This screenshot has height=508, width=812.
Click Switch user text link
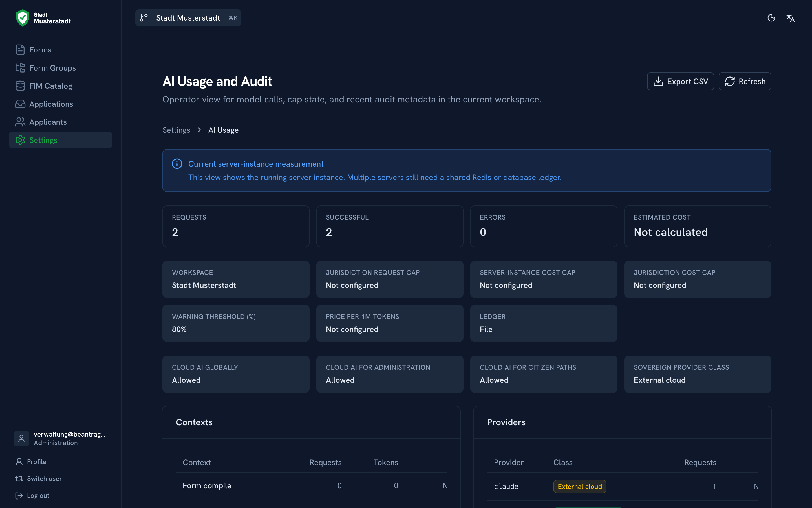pyautogui.click(x=44, y=478)
